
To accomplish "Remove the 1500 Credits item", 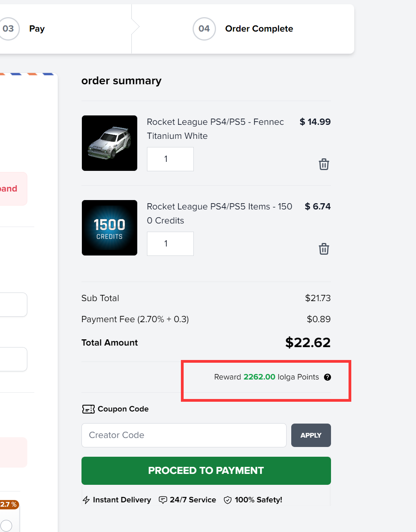I will click(324, 249).
